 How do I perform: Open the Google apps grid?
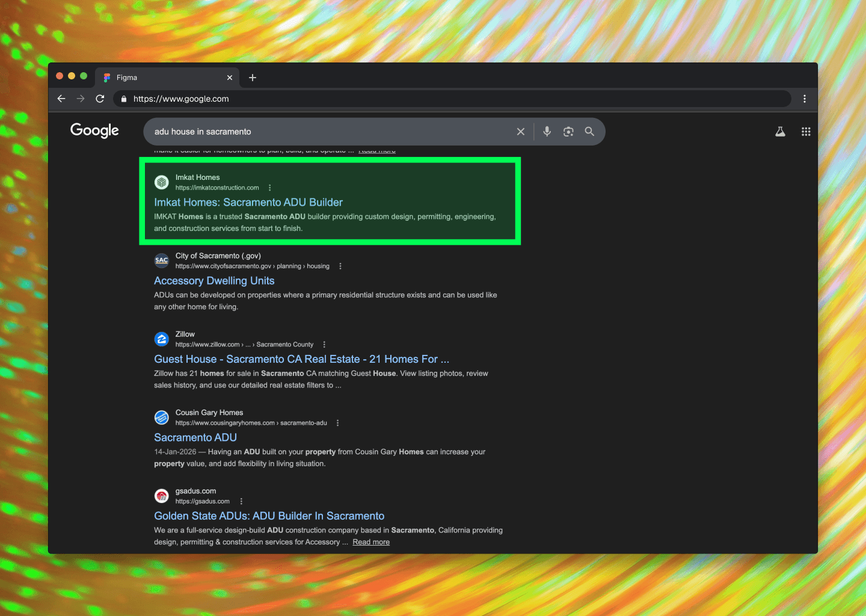[x=806, y=131]
